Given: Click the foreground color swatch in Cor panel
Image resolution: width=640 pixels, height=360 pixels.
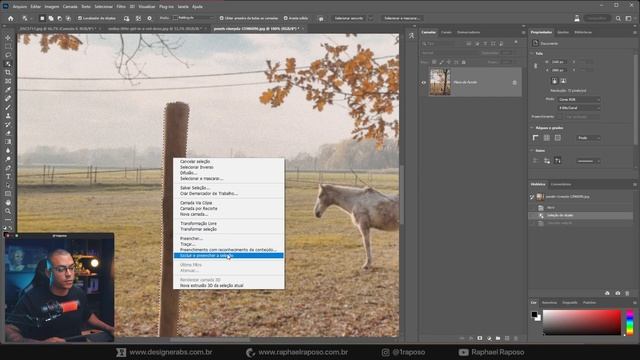Looking at the screenshot, I should click(x=534, y=315).
